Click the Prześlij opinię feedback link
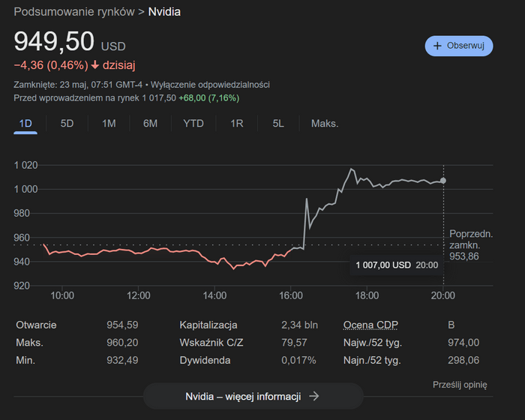 pyautogui.click(x=460, y=385)
